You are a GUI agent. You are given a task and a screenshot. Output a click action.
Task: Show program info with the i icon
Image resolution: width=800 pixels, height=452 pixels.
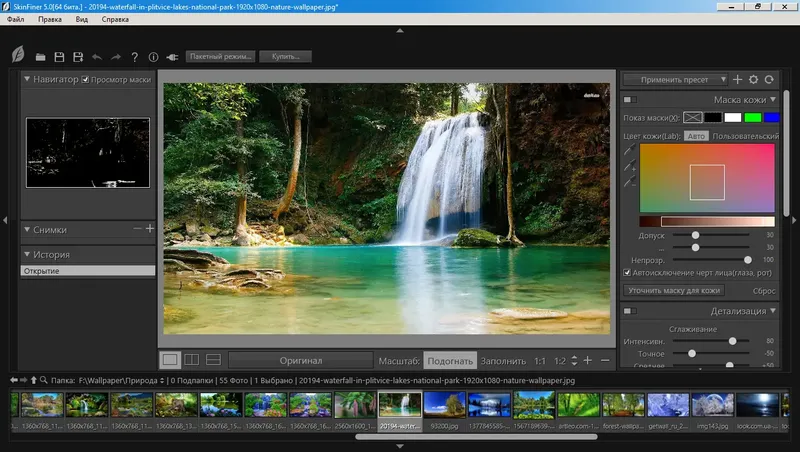click(x=153, y=57)
